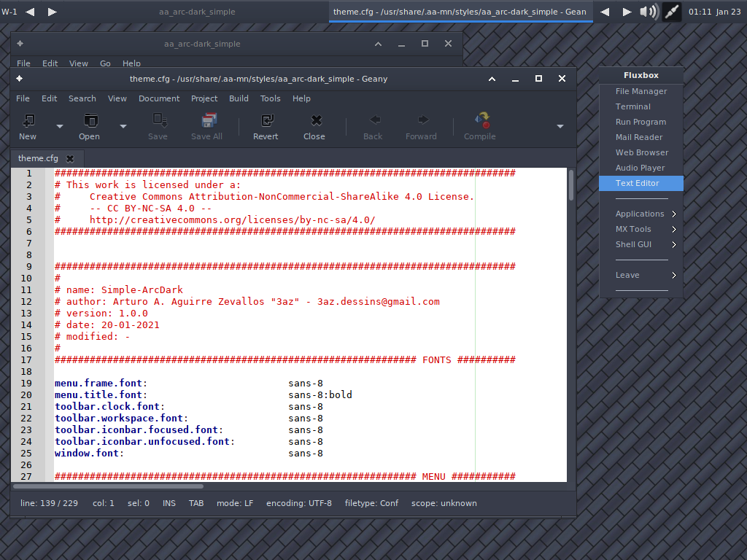Navigate Forward using toolbar arrow

[423, 120]
